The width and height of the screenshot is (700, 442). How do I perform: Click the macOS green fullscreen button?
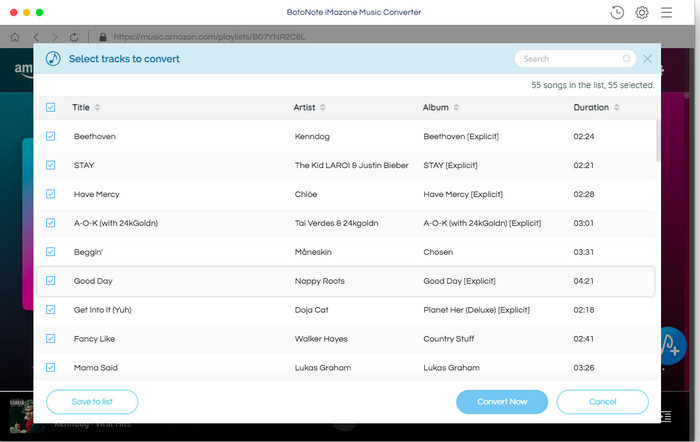pyautogui.click(x=39, y=13)
